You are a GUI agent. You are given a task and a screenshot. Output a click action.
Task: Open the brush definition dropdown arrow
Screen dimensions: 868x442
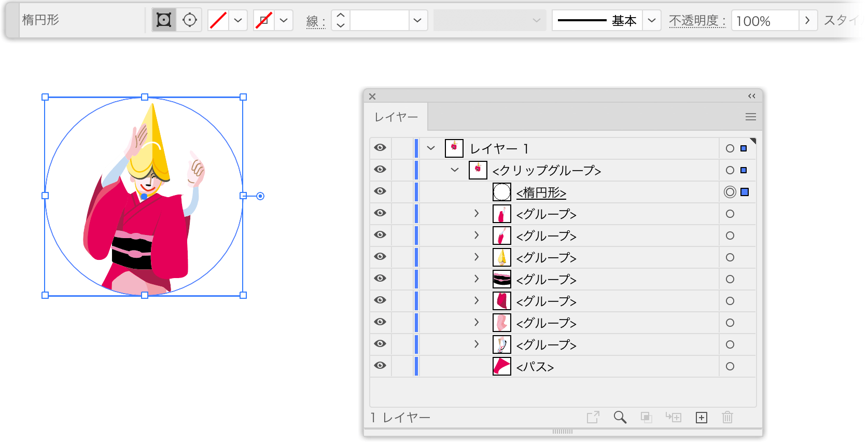pos(652,20)
